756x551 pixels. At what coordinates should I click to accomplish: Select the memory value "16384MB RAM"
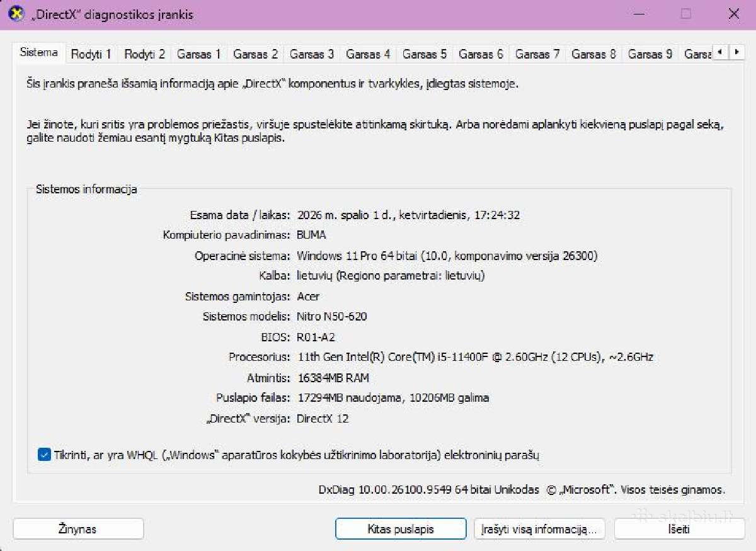[333, 378]
